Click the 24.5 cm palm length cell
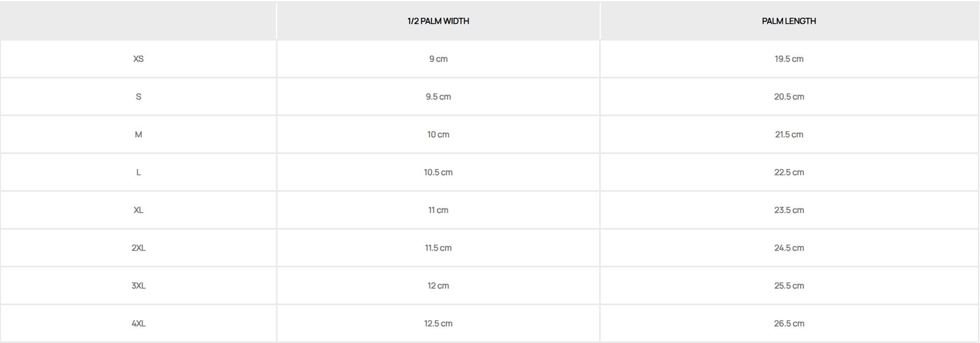The height and width of the screenshot is (343, 980). (789, 248)
